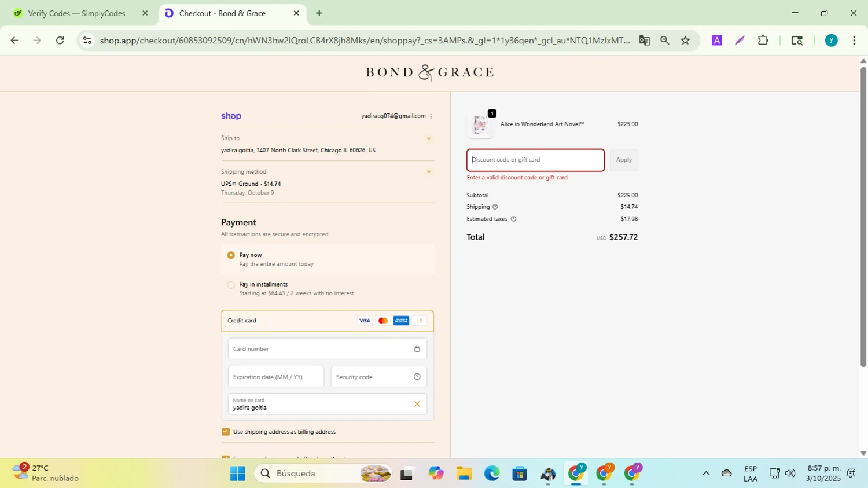Open the weather widget showing 27°C

point(47,473)
